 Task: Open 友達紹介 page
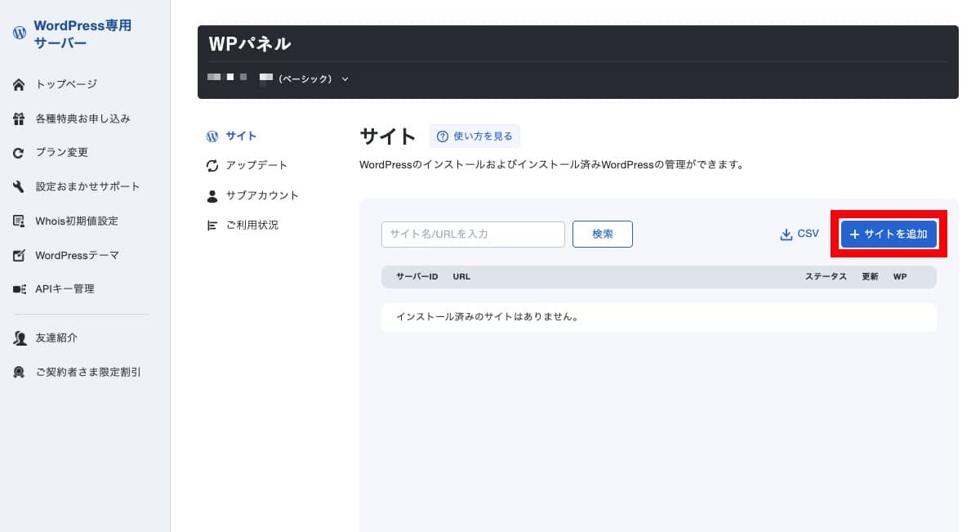56,338
